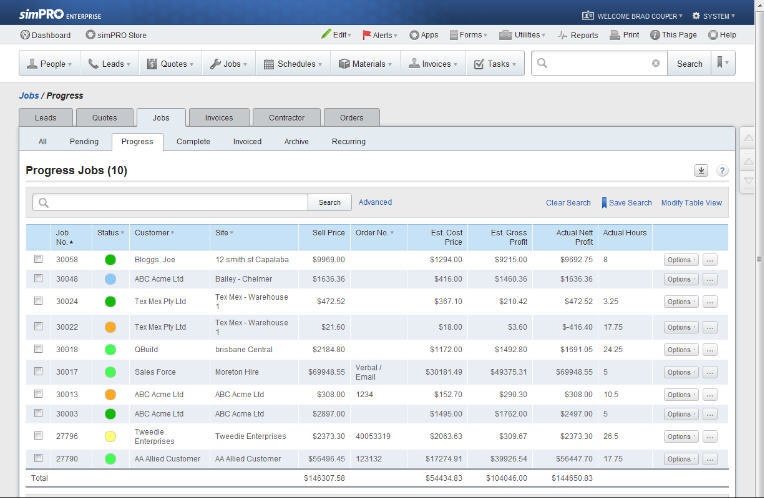Switch to the Orders tab

pos(352,118)
